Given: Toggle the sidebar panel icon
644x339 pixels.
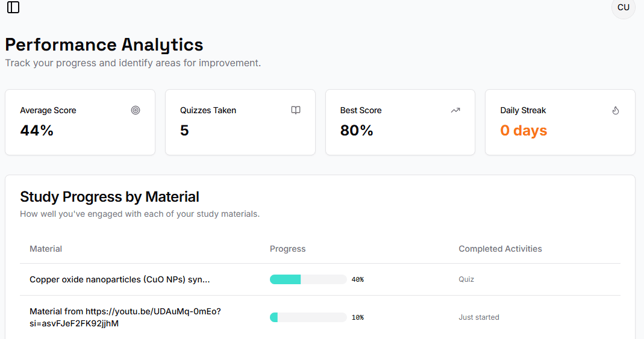Looking at the screenshot, I should (13, 7).
